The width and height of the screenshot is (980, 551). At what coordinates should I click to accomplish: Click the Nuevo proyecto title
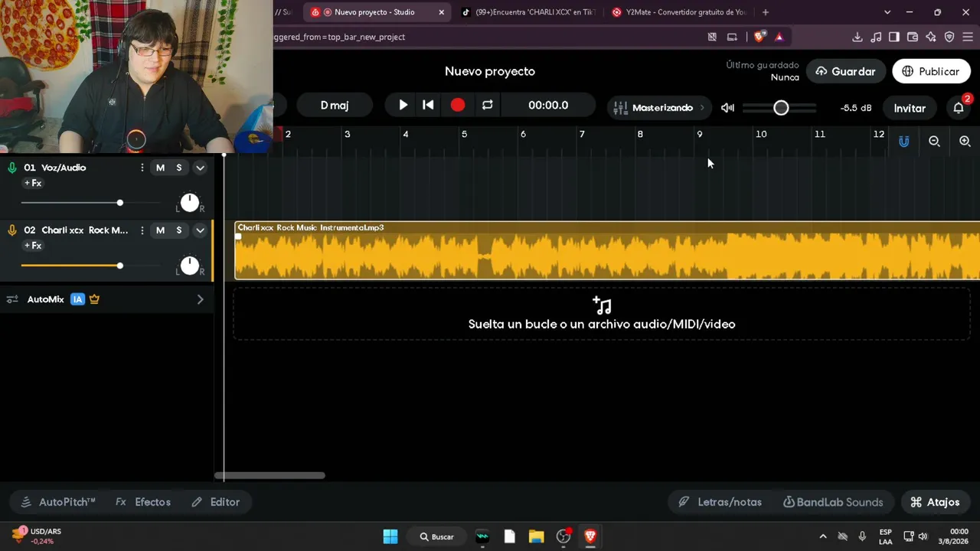coord(490,71)
